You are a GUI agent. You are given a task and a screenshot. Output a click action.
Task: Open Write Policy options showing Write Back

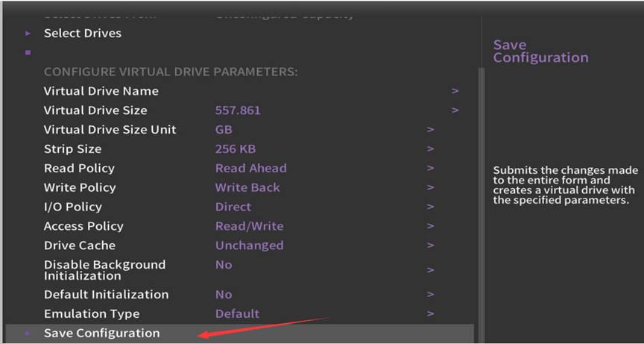click(247, 188)
